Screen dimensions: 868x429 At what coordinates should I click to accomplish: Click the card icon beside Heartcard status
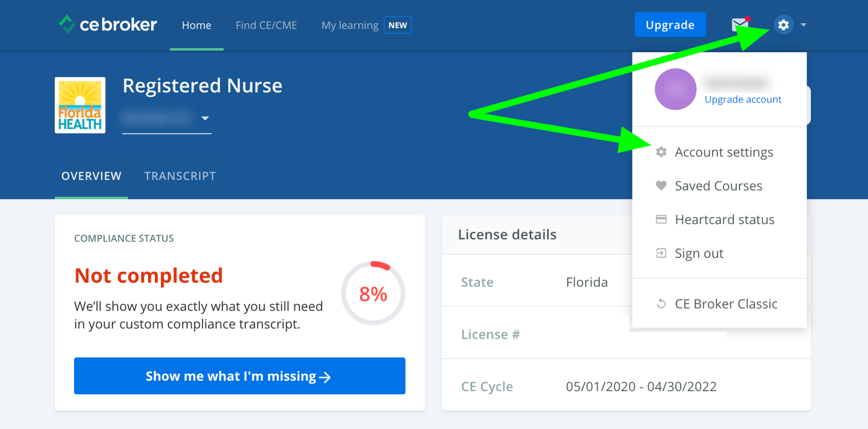[661, 219]
